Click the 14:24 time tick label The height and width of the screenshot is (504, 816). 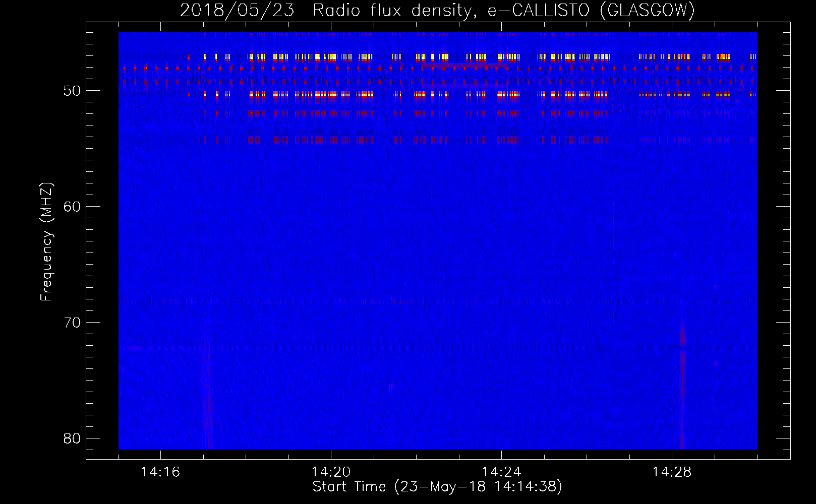501,472
